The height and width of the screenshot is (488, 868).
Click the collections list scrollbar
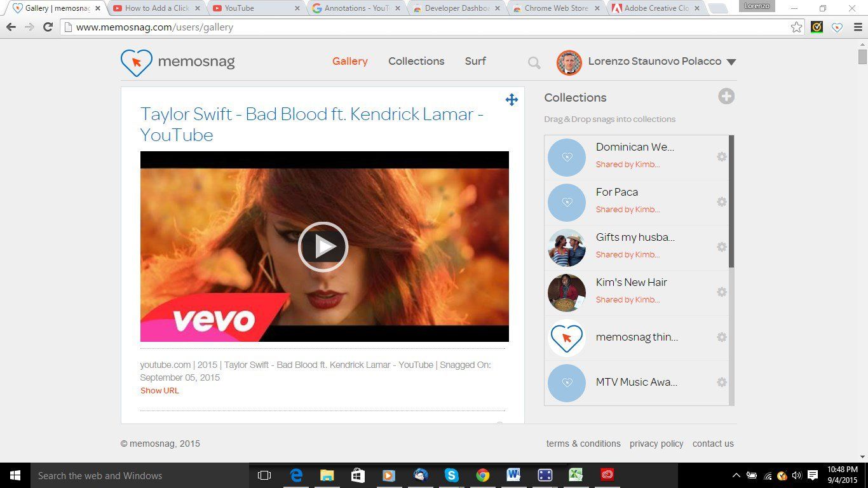(731, 201)
